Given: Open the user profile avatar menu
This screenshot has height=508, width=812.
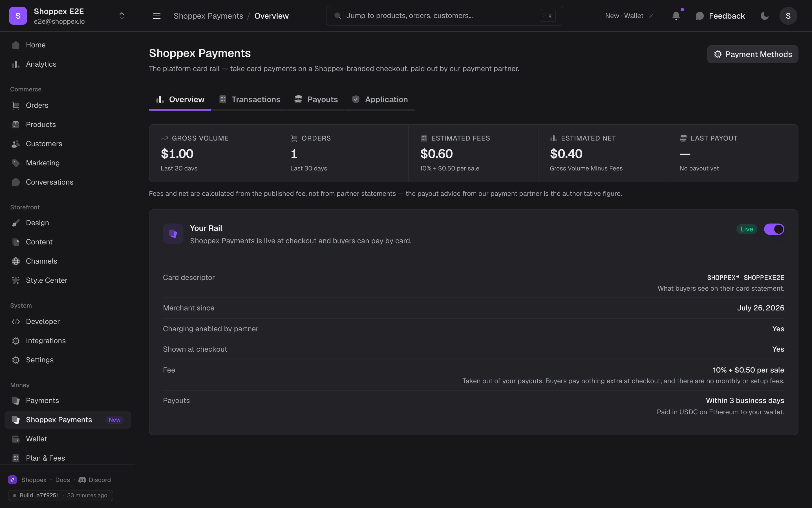Looking at the screenshot, I should click(788, 16).
